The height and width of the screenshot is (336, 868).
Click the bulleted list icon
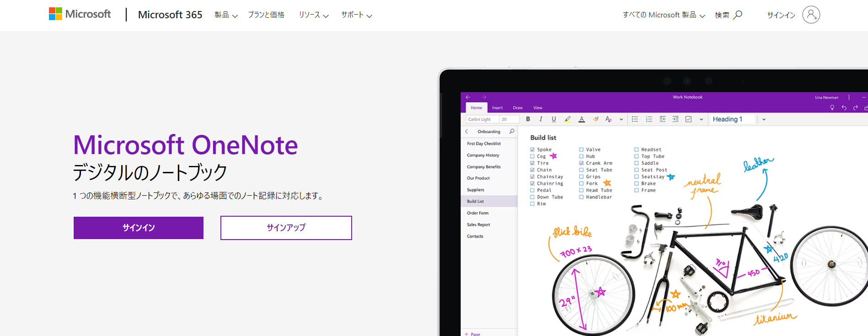tap(635, 119)
